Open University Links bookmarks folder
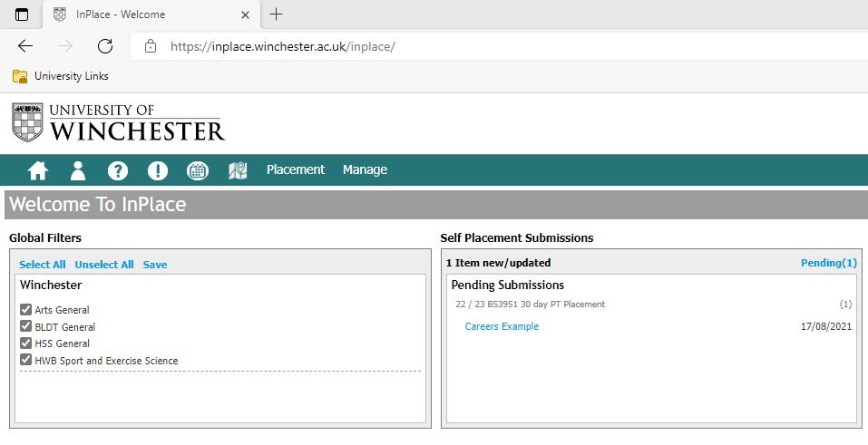Image resolution: width=868 pixels, height=445 pixels. (61, 76)
